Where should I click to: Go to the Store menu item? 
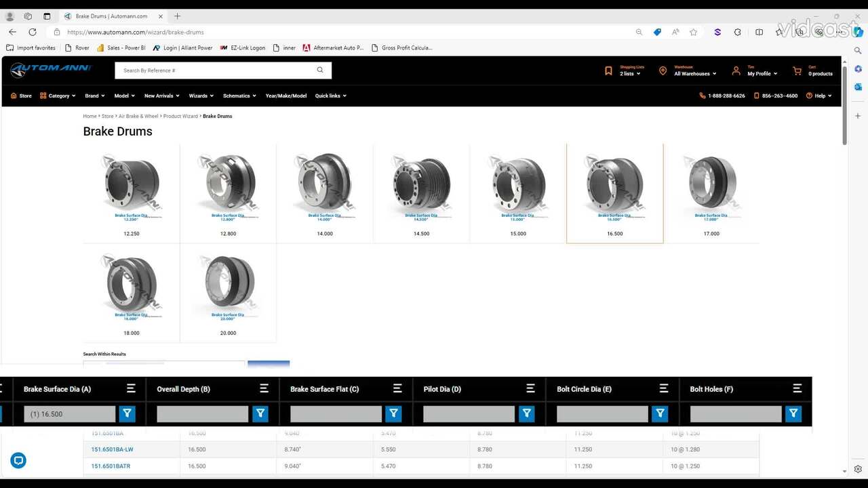[21, 96]
